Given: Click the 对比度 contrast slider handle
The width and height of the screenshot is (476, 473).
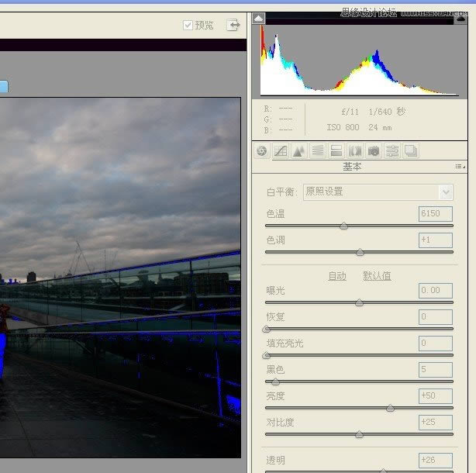Looking at the screenshot, I should [x=359, y=434].
